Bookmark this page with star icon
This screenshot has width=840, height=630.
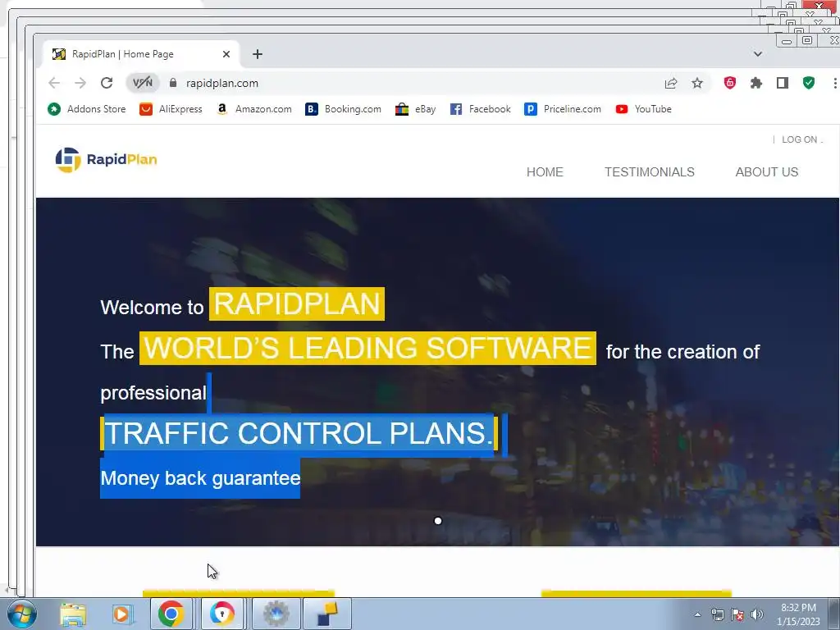[697, 83]
